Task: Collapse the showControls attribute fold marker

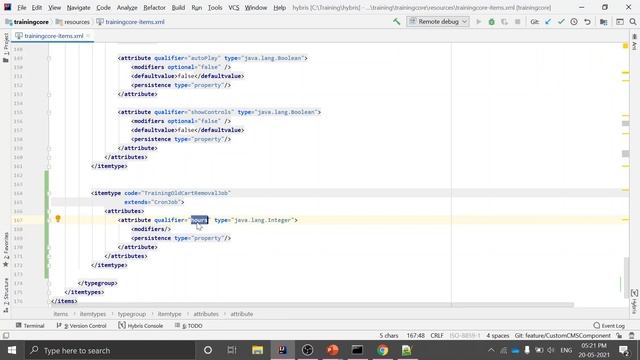Action: click(49, 112)
